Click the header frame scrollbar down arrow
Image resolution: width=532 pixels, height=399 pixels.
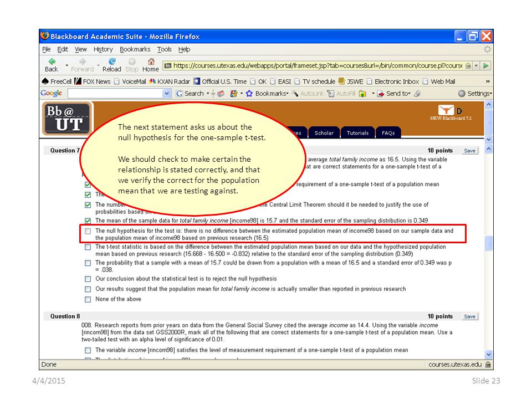click(x=489, y=140)
